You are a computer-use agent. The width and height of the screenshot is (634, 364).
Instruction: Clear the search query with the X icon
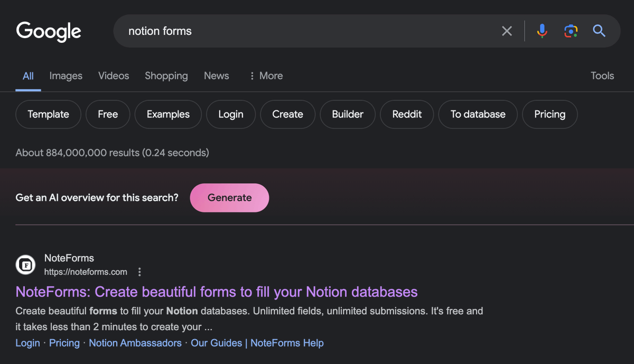pyautogui.click(x=507, y=31)
